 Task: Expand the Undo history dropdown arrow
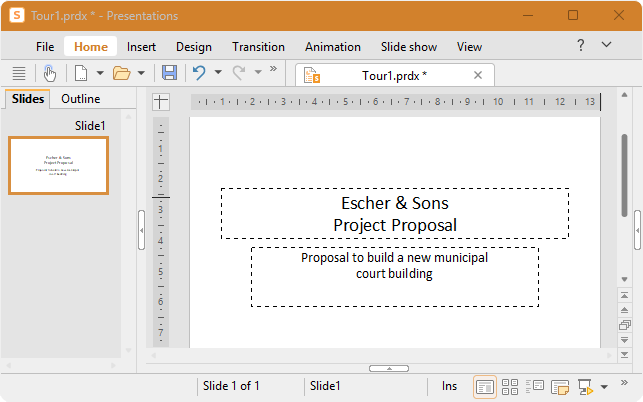coord(218,72)
